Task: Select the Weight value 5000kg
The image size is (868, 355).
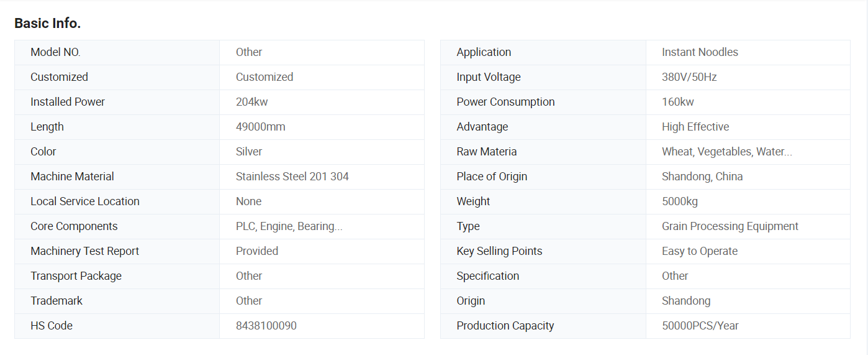Action: tap(679, 201)
